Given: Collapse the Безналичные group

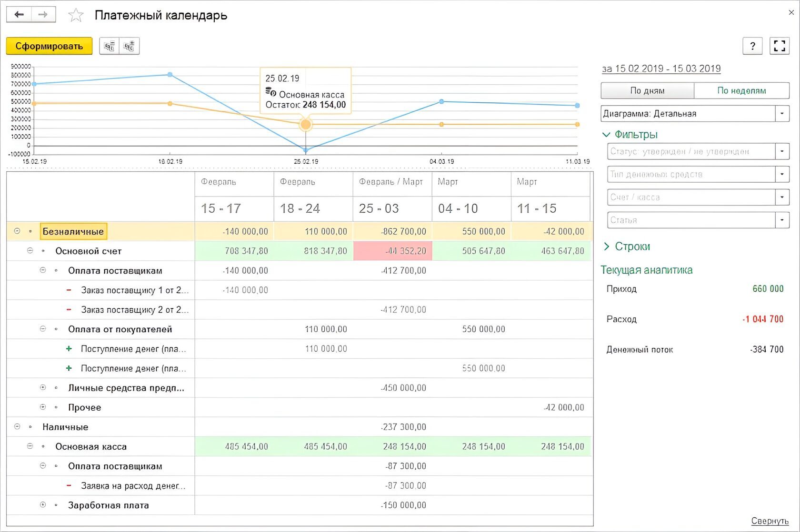Looking at the screenshot, I should pyautogui.click(x=17, y=231).
